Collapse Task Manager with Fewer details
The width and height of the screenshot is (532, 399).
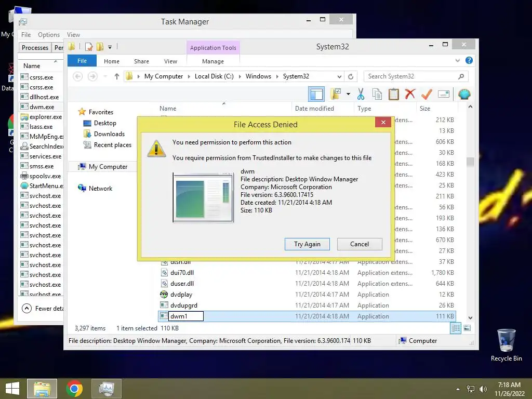43,309
